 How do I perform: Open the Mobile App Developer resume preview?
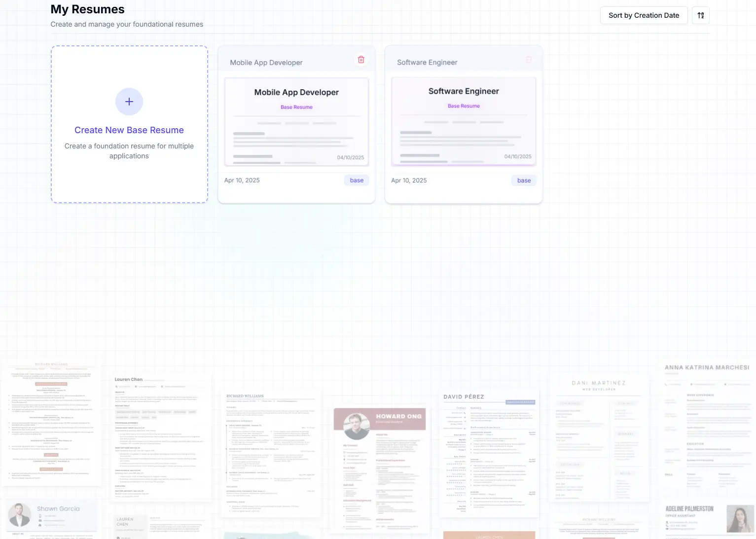point(296,122)
